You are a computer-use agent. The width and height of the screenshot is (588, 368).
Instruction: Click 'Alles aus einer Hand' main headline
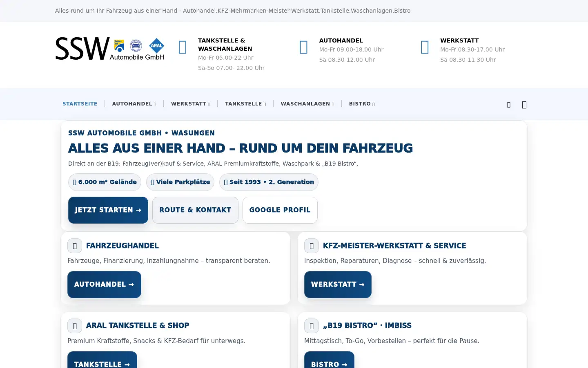(x=241, y=148)
